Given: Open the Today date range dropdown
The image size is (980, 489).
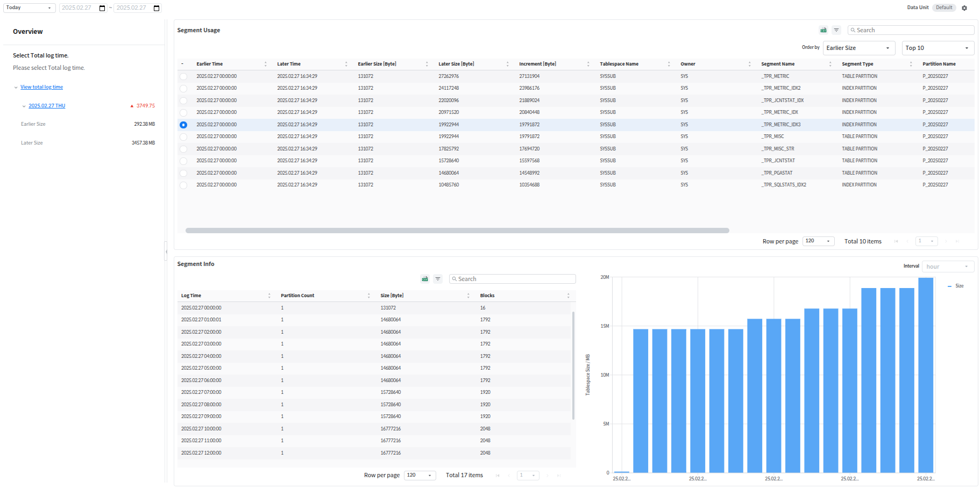Looking at the screenshot, I should tap(29, 8).
